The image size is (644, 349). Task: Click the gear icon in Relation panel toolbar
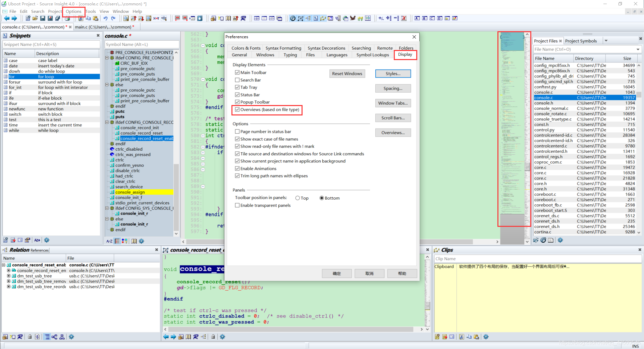(71, 337)
